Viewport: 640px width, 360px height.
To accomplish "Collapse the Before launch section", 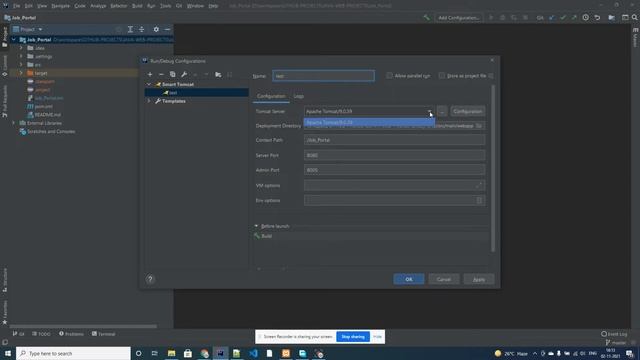I will coord(256,226).
